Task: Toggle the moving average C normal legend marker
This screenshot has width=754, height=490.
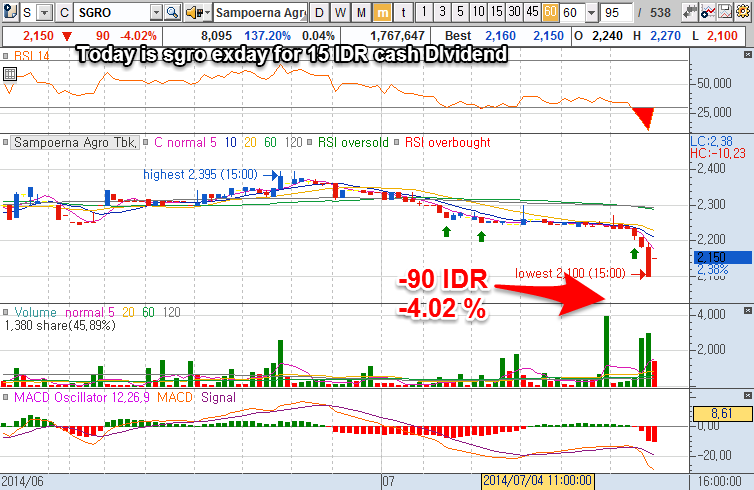Action: click(x=145, y=142)
